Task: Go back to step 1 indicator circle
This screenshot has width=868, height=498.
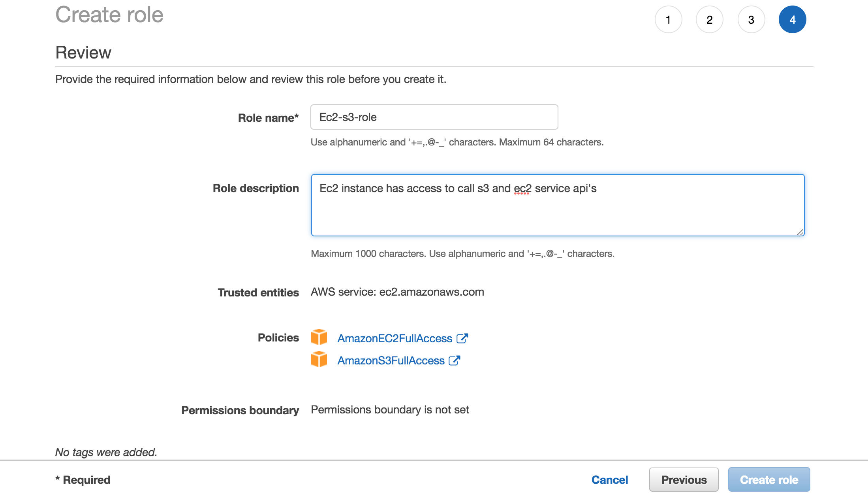Action: click(668, 19)
